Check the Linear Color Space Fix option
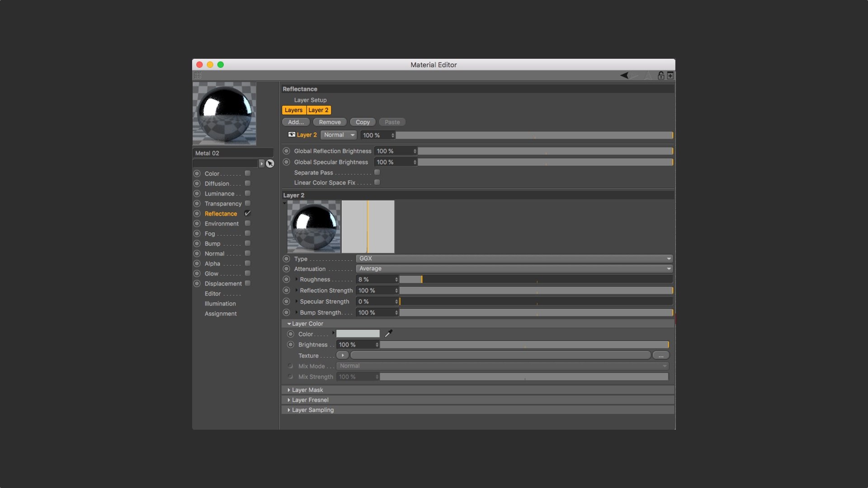868x488 pixels. click(377, 182)
